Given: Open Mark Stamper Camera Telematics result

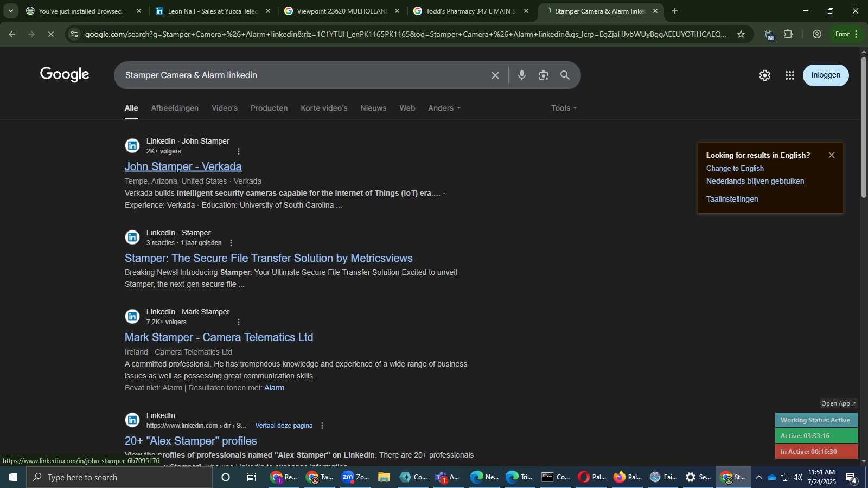Looking at the screenshot, I should (x=219, y=337).
